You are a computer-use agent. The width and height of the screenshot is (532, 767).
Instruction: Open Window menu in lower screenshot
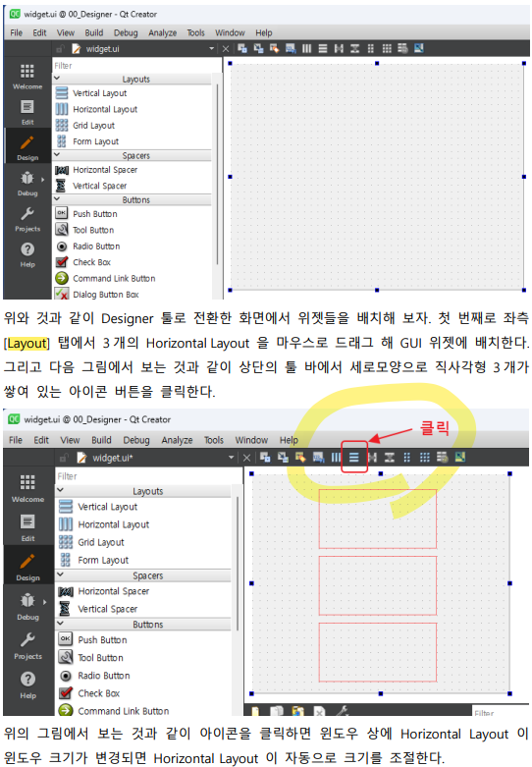pos(251,440)
